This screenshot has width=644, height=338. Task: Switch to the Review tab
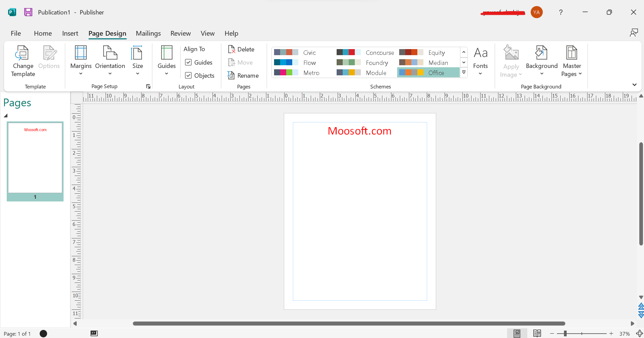tap(180, 33)
